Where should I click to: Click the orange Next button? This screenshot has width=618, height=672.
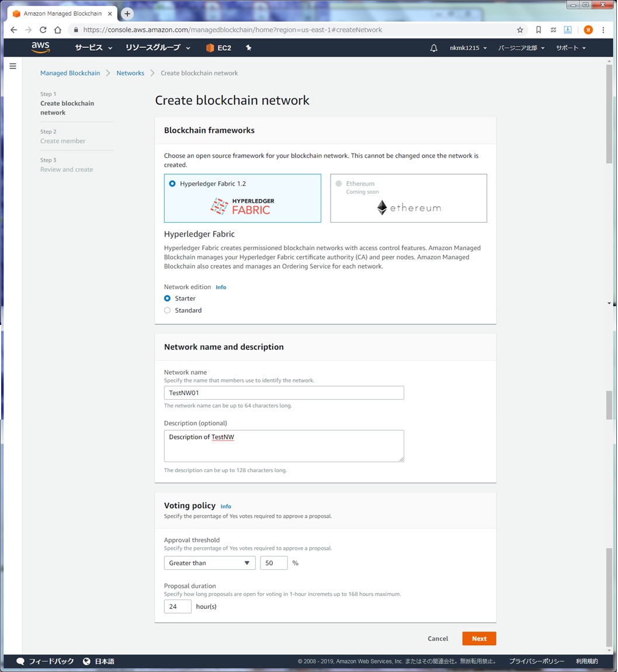479,638
